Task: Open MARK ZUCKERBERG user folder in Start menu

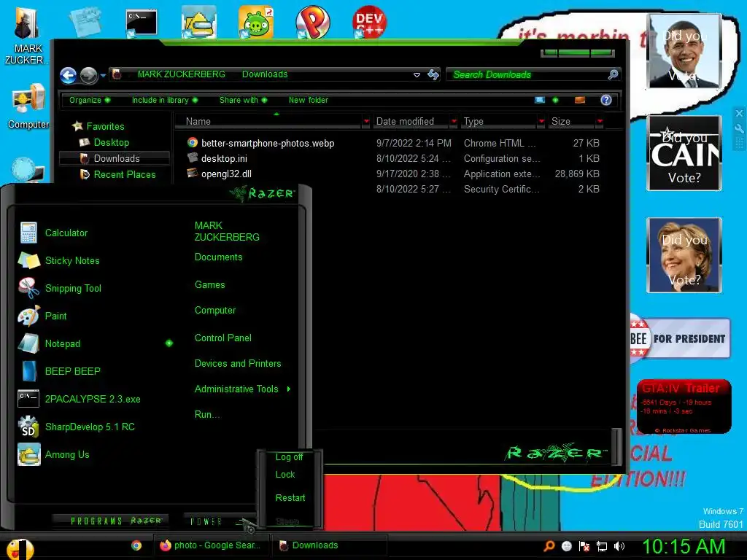Action: pyautogui.click(x=227, y=231)
